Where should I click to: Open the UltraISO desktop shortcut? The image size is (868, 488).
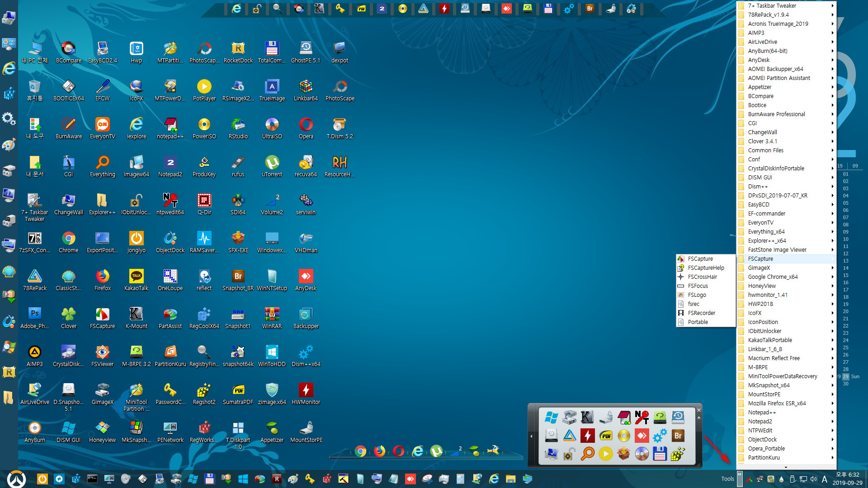coord(272,128)
